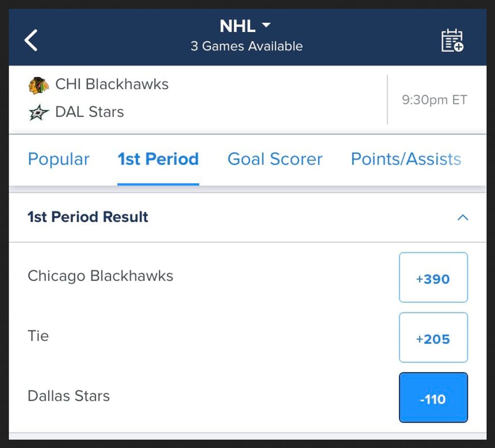The width and height of the screenshot is (495, 448).
Task: Click the DAL Stars team name
Action: click(x=89, y=112)
